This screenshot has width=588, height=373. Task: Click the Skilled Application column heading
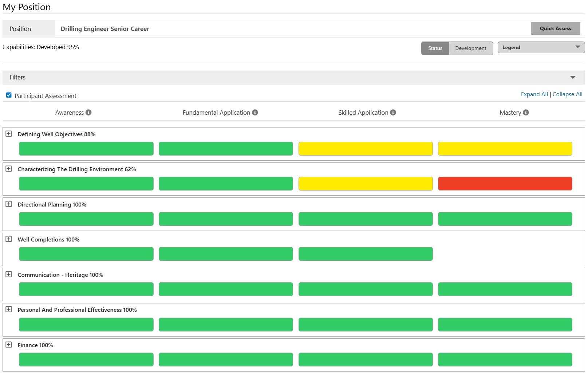pyautogui.click(x=363, y=113)
